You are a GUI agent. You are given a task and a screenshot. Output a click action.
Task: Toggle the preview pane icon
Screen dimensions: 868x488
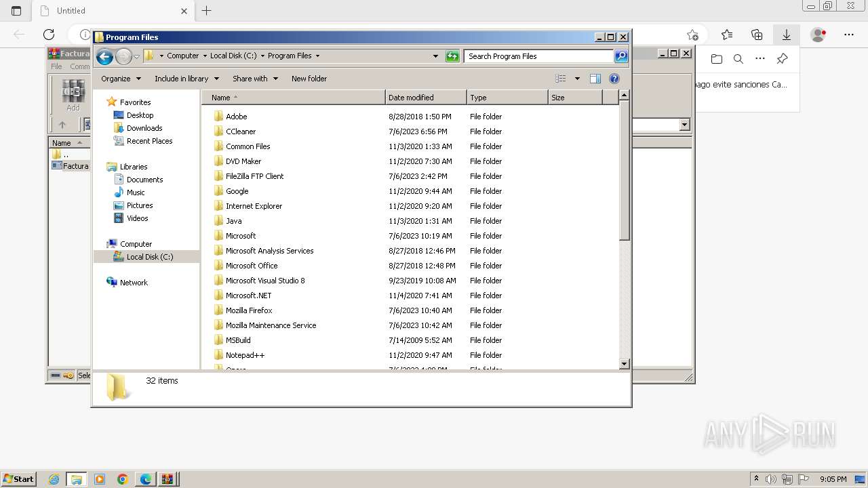tap(595, 79)
